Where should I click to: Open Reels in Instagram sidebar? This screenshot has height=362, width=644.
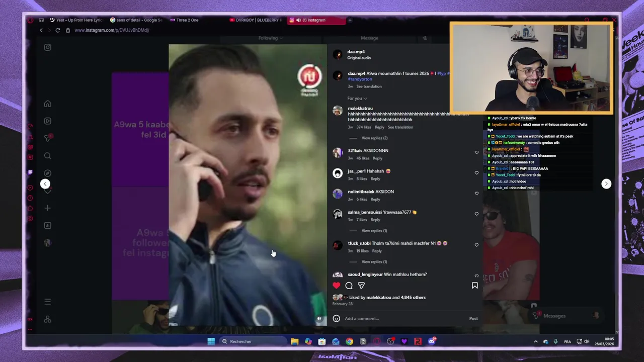point(48,121)
